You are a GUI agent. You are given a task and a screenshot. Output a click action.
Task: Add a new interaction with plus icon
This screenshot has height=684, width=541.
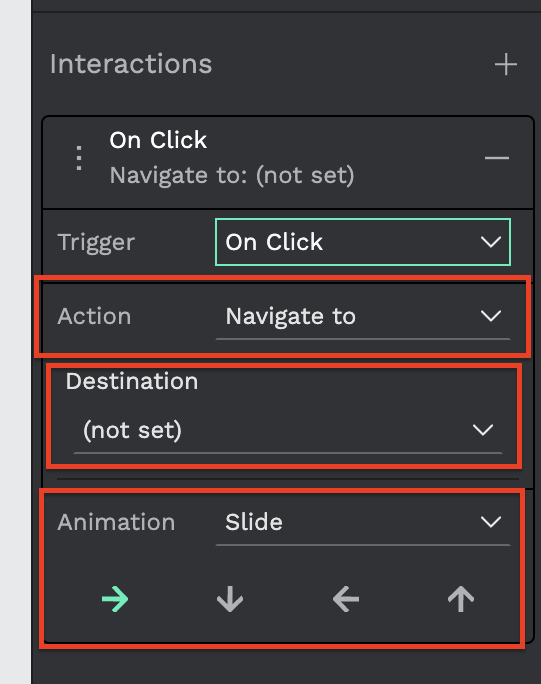(506, 65)
